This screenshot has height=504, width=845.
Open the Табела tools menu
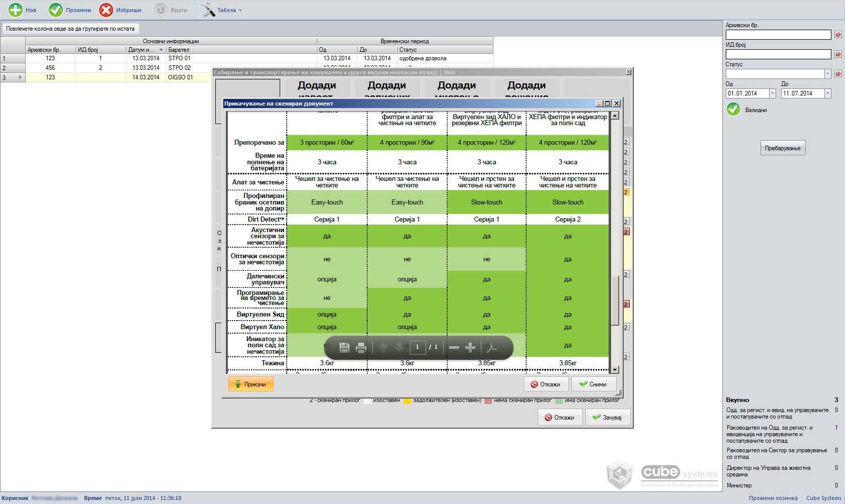click(x=222, y=10)
